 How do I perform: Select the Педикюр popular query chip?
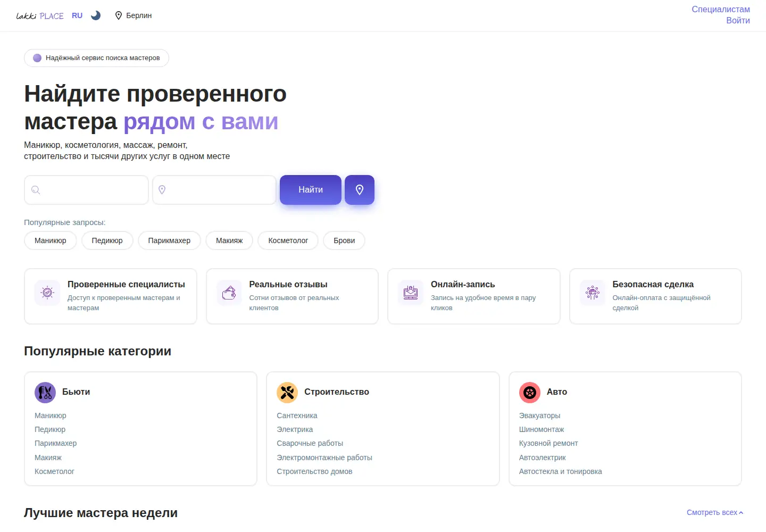click(107, 240)
